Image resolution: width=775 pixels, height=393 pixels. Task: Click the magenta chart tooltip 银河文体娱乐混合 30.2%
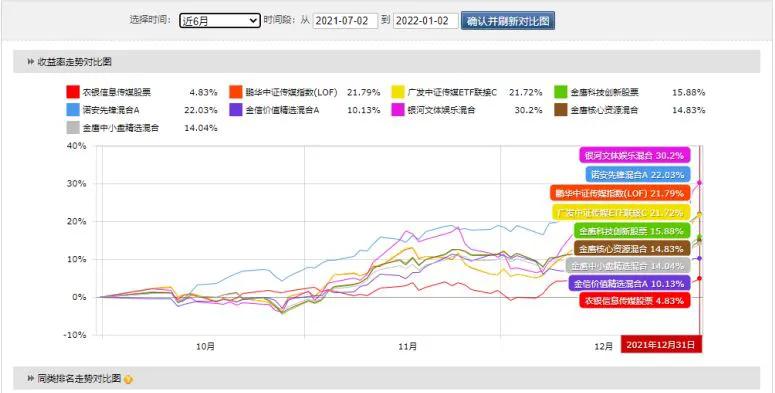(x=635, y=155)
